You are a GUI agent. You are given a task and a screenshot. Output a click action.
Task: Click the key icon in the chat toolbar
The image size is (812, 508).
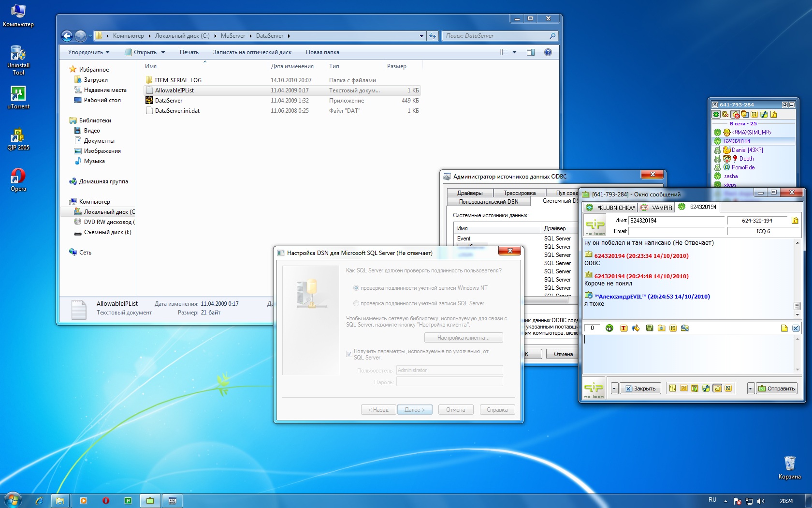coord(685,328)
